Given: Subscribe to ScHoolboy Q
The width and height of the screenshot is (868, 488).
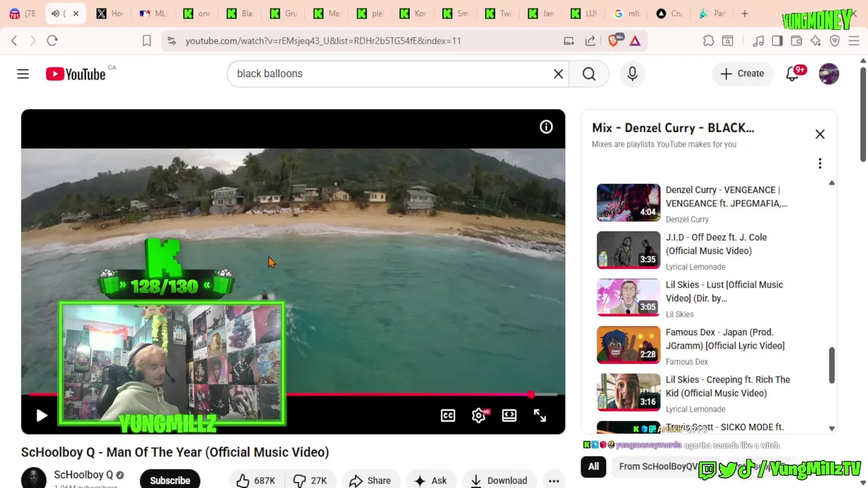Looking at the screenshot, I should (x=170, y=480).
